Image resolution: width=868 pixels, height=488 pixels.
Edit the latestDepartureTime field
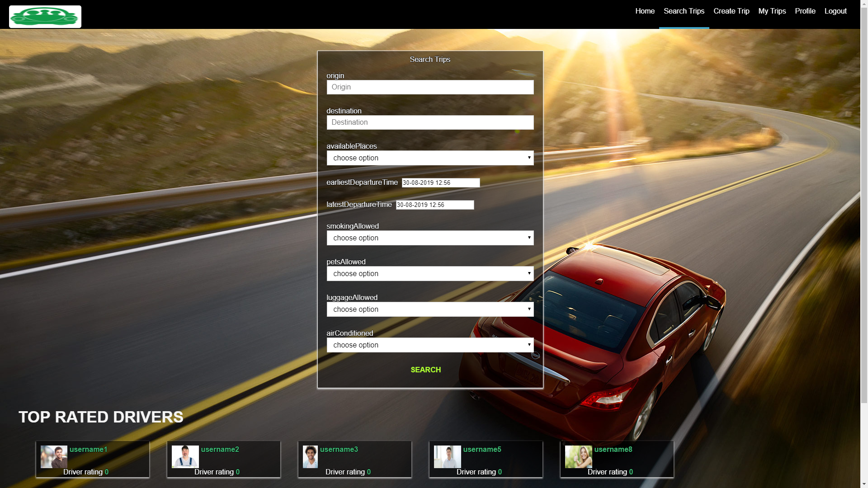point(435,205)
